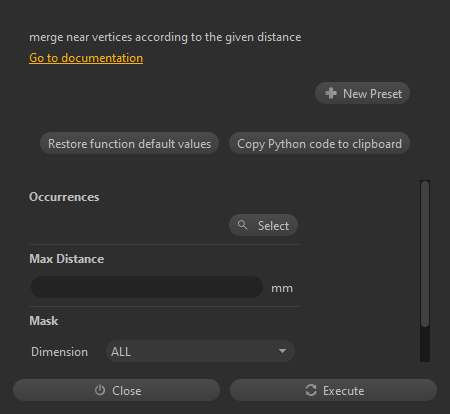Viewport: 450px width, 414px height.
Task: Restore function default values
Action: 129,143
